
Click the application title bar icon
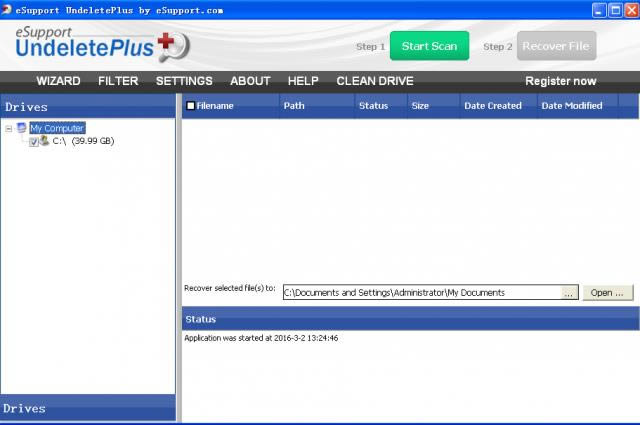tap(6, 9)
